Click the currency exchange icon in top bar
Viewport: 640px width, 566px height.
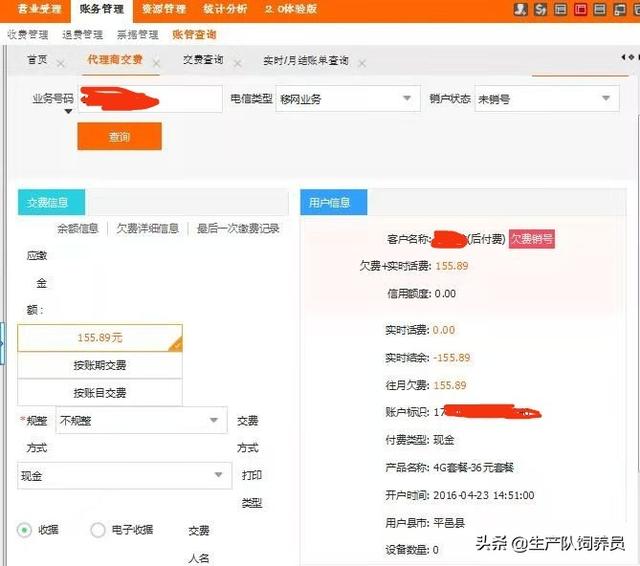(x=541, y=9)
